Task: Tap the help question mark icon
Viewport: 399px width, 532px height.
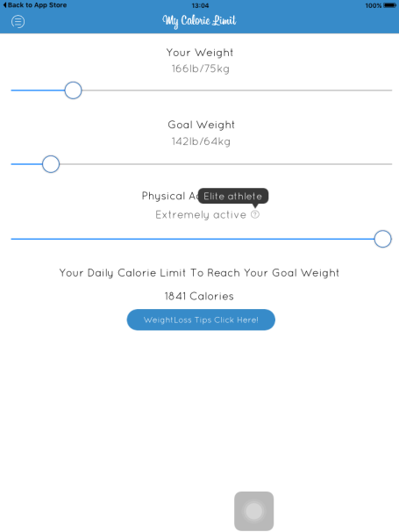Action: [255, 214]
